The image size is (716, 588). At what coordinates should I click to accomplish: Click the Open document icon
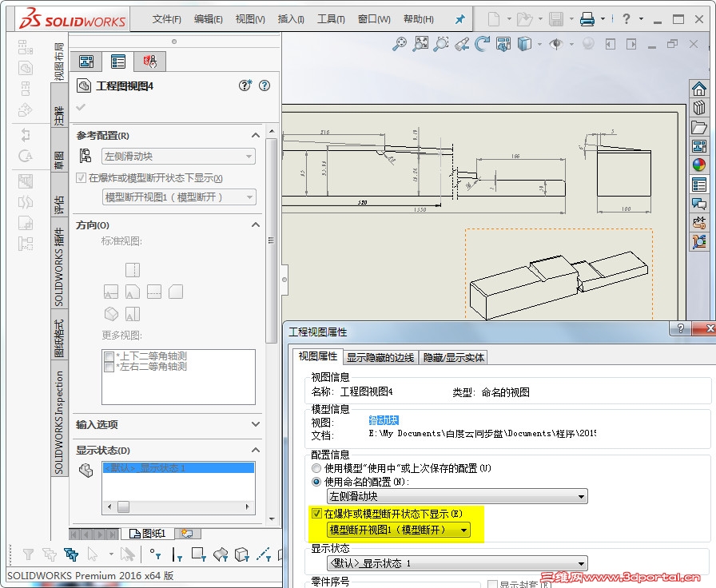(524, 18)
